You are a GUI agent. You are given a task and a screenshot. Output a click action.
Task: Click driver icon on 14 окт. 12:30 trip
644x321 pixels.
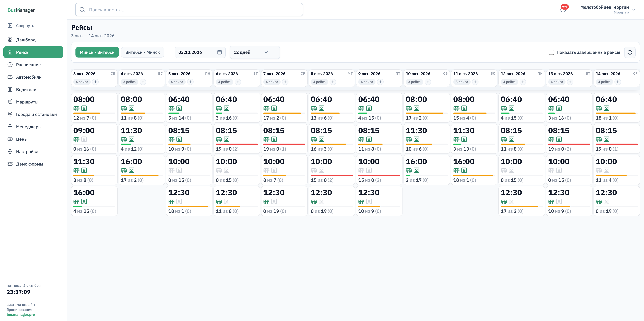(x=606, y=201)
